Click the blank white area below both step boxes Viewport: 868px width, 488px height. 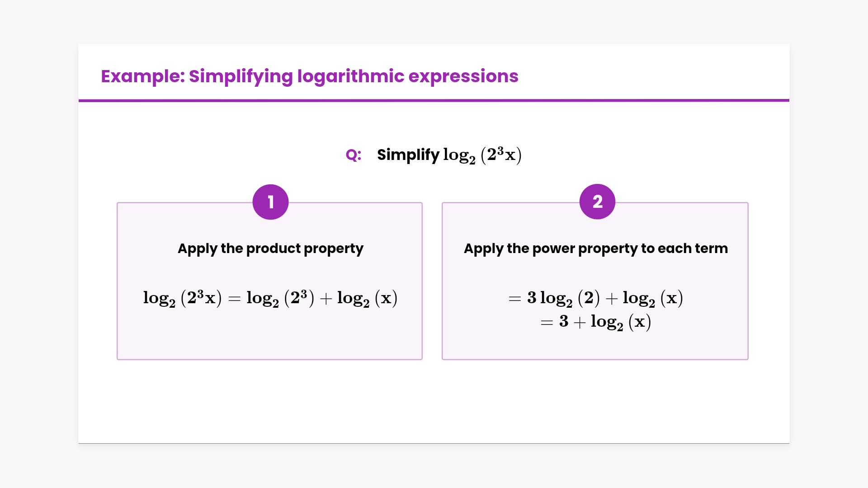click(434, 402)
